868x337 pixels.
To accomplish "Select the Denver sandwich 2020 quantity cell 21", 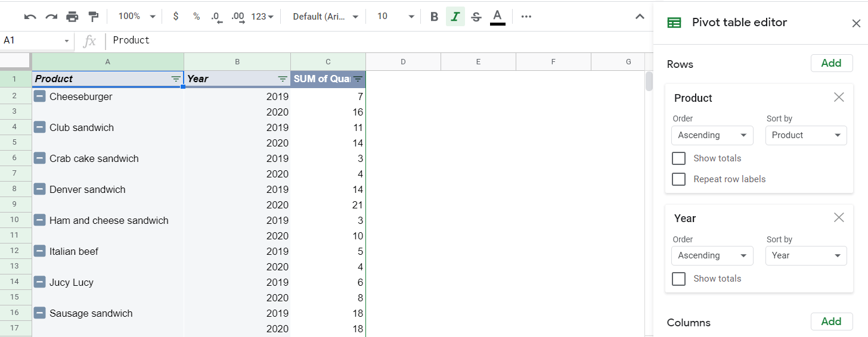I will click(328, 204).
